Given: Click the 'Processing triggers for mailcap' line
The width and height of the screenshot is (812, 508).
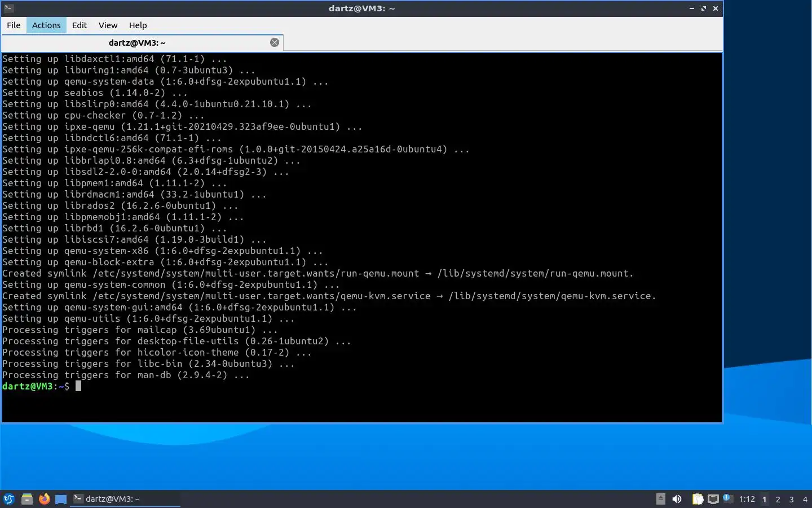Looking at the screenshot, I should pos(140,330).
